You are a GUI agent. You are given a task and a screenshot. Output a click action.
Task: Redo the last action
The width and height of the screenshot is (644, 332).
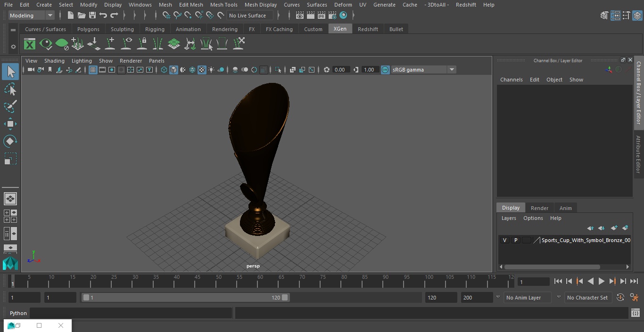(114, 16)
